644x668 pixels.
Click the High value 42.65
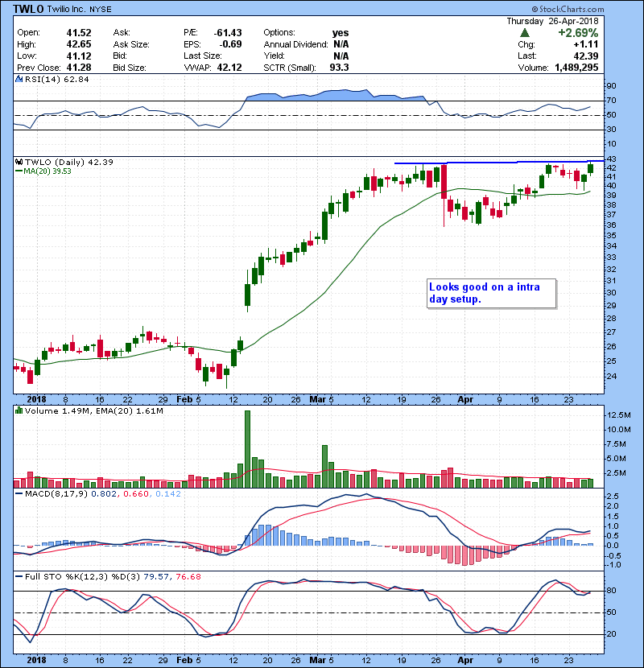pyautogui.click(x=79, y=44)
